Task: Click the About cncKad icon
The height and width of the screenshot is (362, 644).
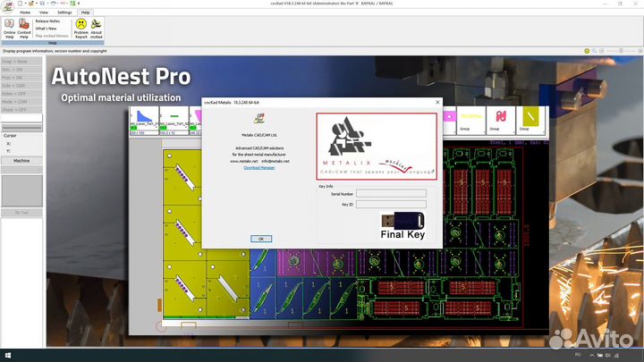Action: point(97,28)
